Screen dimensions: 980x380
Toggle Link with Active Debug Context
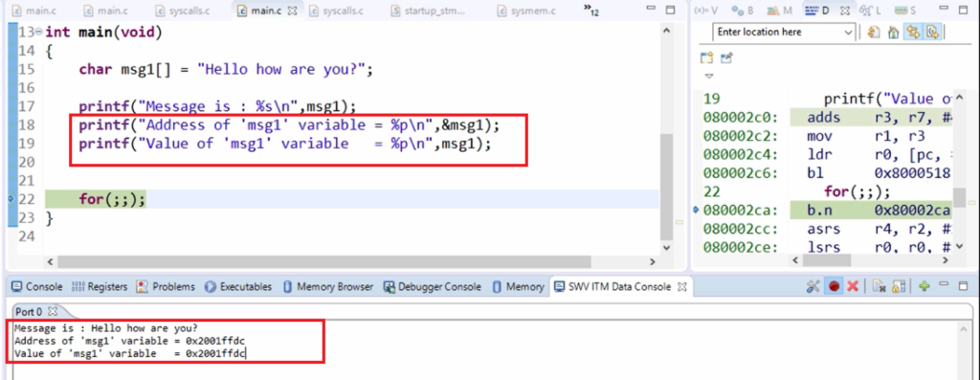point(913,32)
